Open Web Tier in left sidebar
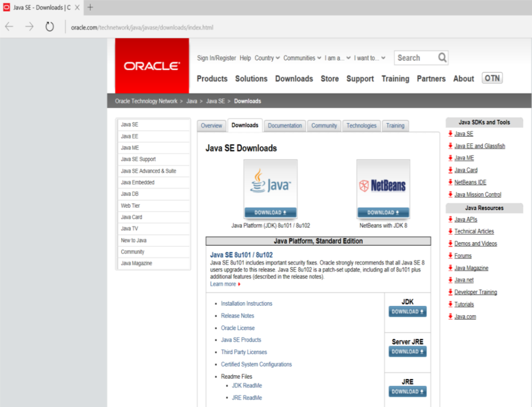This screenshot has width=532, height=407. point(153,205)
